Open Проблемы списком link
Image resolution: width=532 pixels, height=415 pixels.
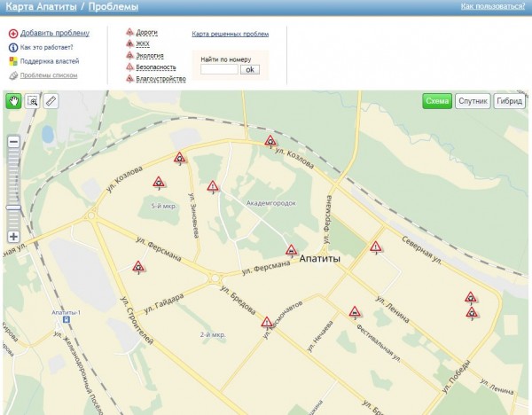point(49,75)
